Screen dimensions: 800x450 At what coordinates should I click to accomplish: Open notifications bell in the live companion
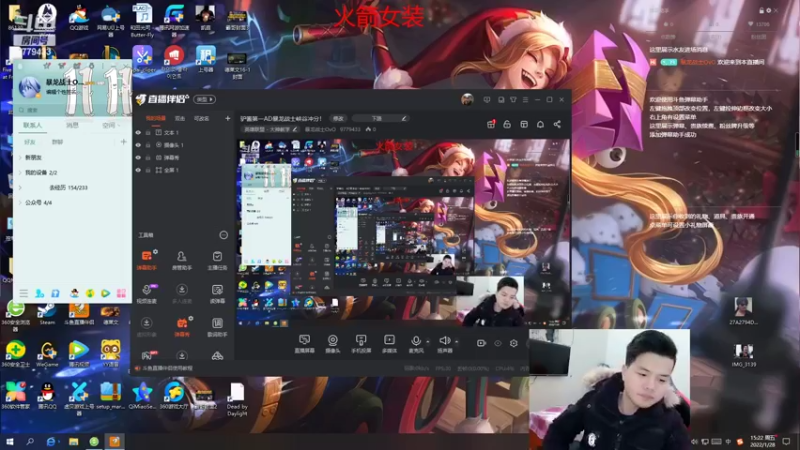pyautogui.click(x=540, y=124)
